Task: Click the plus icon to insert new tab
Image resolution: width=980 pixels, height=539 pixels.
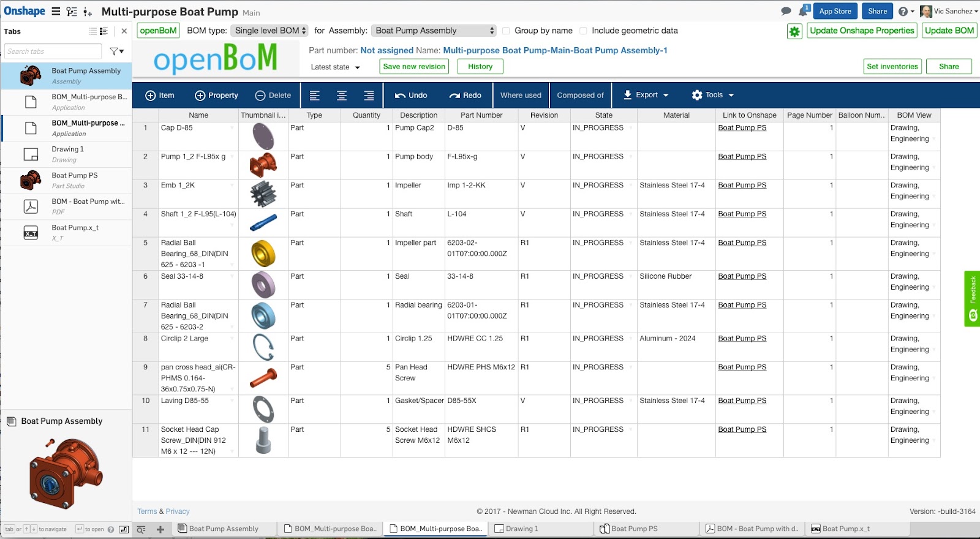Action: point(160,529)
